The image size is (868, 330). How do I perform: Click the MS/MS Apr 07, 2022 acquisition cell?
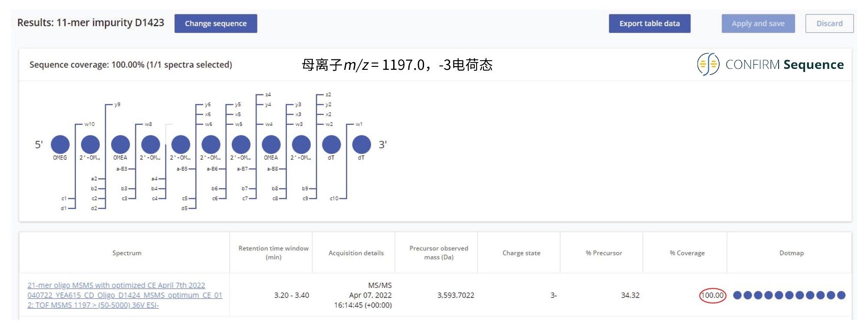[363, 295]
